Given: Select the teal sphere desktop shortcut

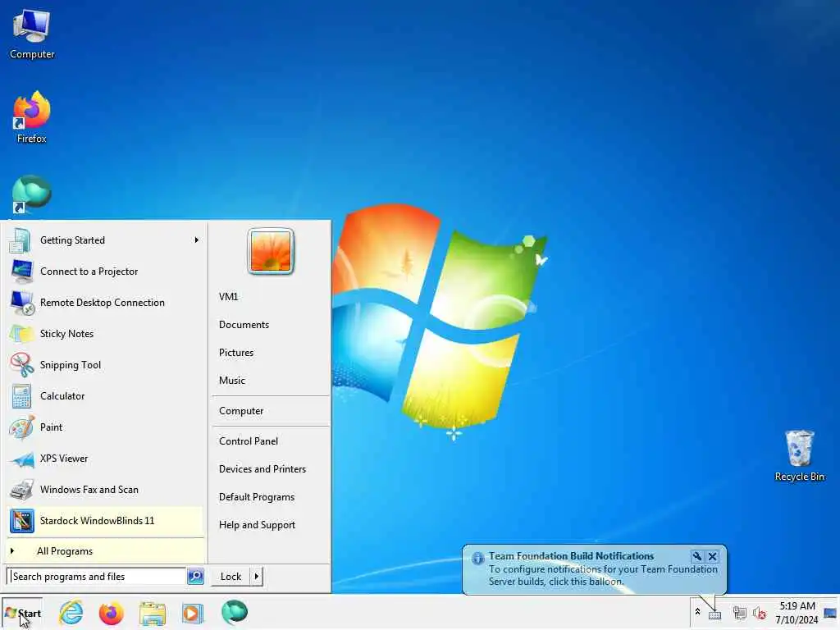Looking at the screenshot, I should pyautogui.click(x=32, y=194).
